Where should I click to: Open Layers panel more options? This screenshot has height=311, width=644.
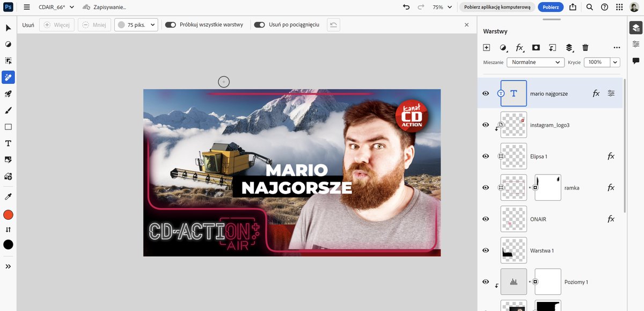pyautogui.click(x=617, y=47)
